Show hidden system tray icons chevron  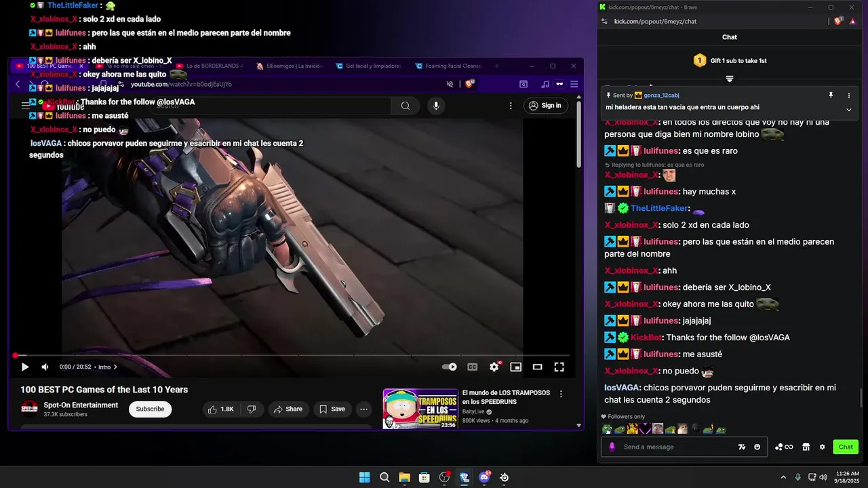click(784, 477)
